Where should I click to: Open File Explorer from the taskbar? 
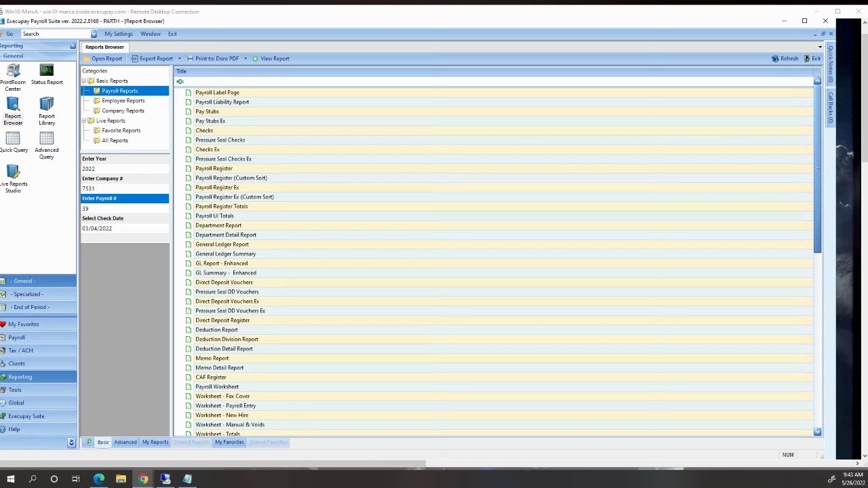point(121,479)
